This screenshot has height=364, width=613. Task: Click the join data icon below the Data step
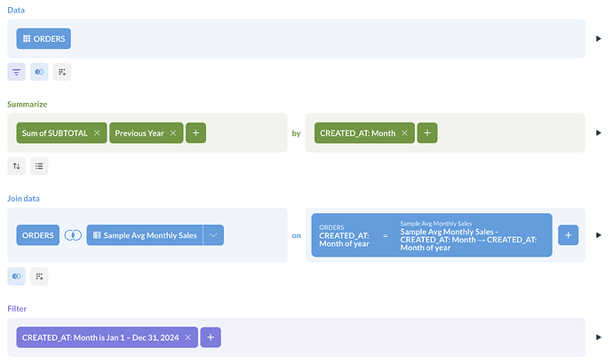(39, 72)
